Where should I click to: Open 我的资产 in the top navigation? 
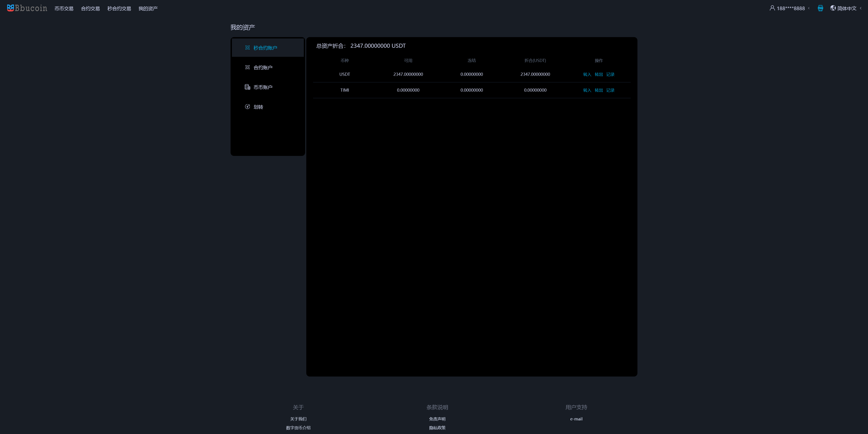click(x=148, y=8)
